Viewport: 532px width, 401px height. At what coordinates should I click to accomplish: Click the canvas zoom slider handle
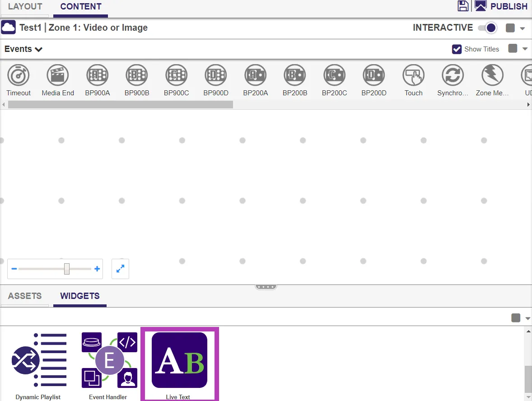click(x=67, y=269)
